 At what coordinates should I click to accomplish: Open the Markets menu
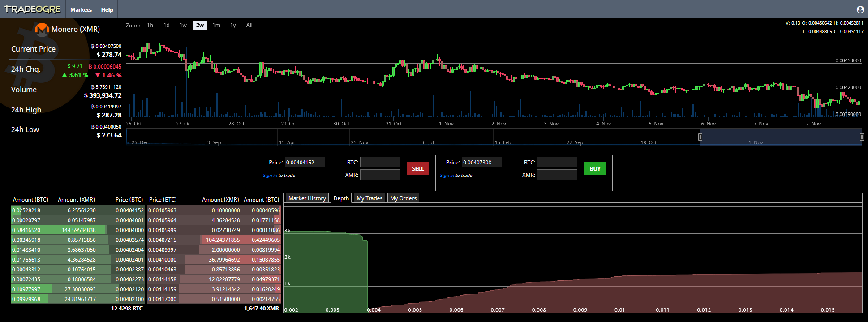[x=81, y=9]
